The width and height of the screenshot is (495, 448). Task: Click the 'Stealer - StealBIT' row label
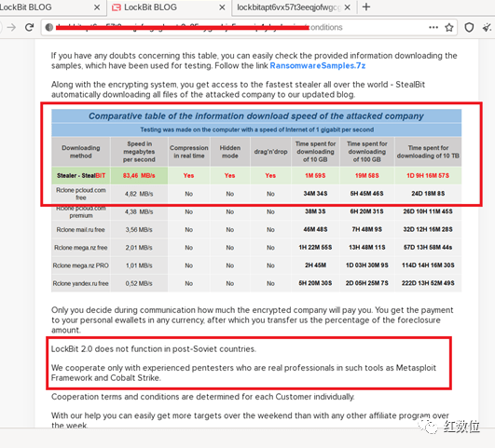click(81, 175)
